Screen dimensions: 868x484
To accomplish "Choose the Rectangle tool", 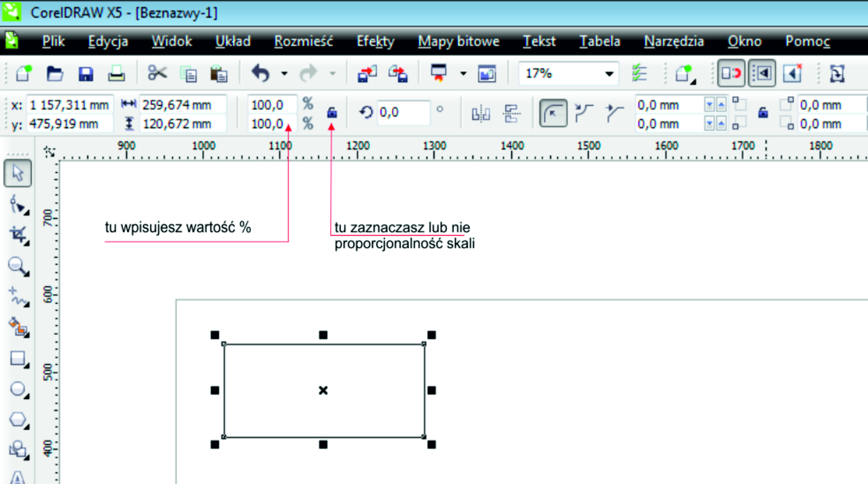I will coord(18,359).
